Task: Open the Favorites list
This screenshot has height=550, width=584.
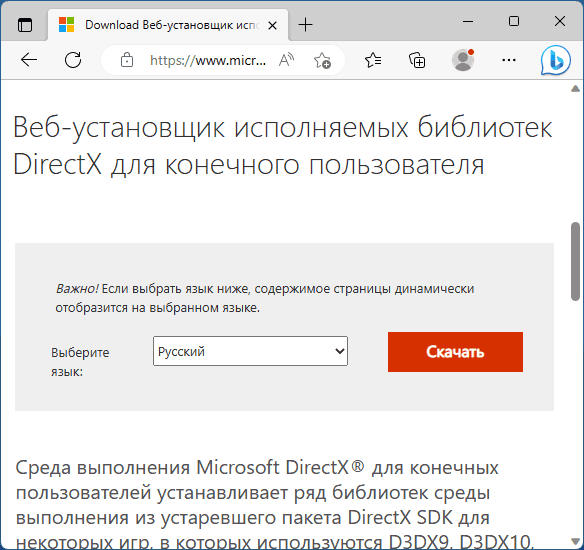Action: tap(373, 60)
